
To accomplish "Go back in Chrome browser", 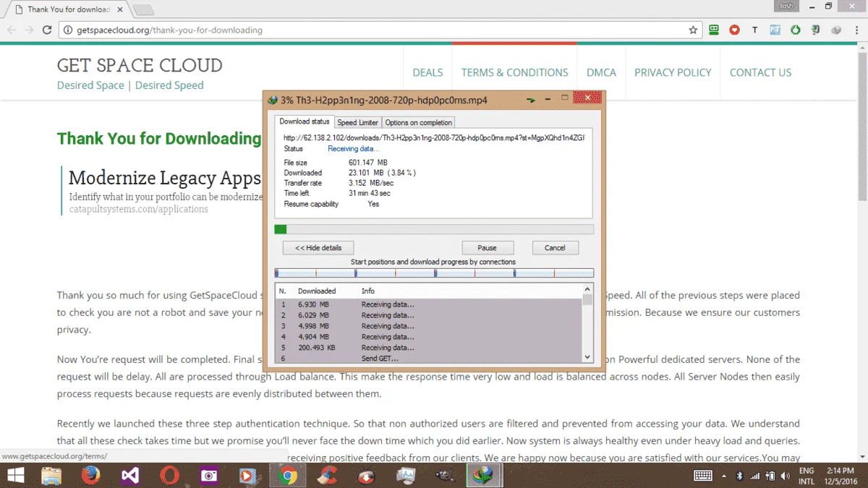I will 12,30.
